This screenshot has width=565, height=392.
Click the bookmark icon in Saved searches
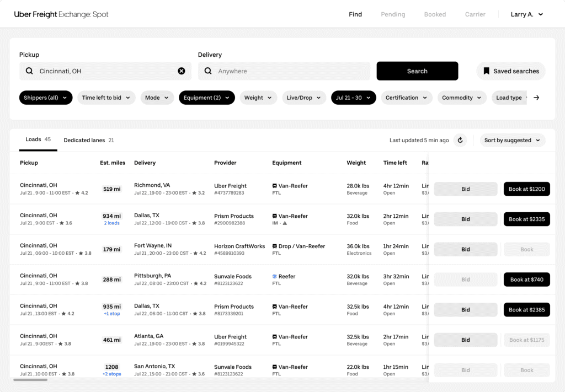coord(486,71)
